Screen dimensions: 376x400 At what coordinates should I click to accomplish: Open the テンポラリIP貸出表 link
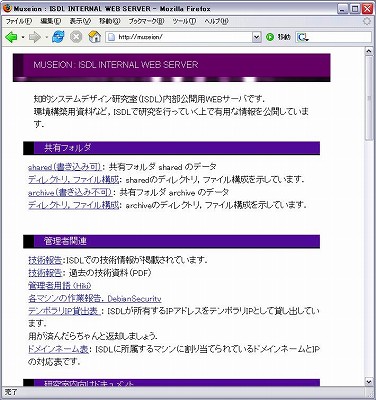[64, 311]
